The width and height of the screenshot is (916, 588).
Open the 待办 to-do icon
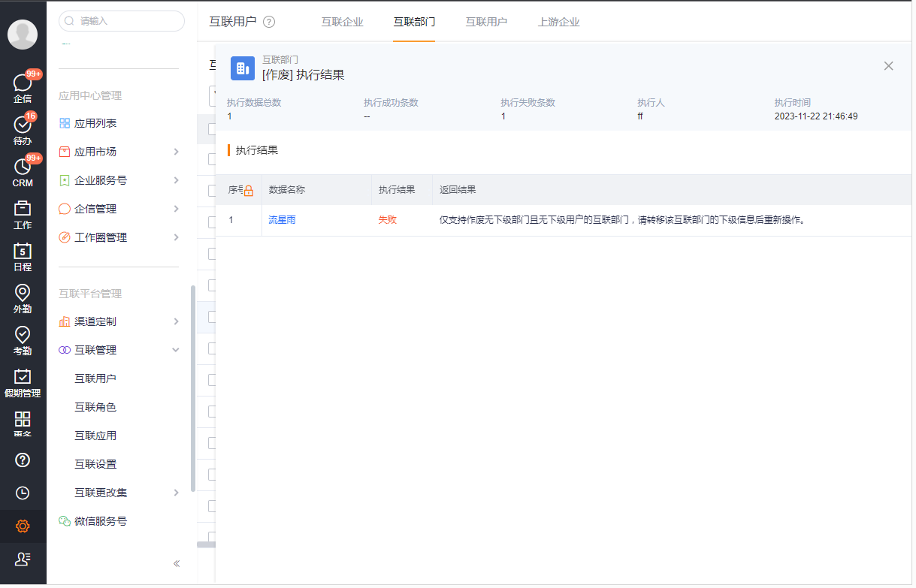click(23, 125)
